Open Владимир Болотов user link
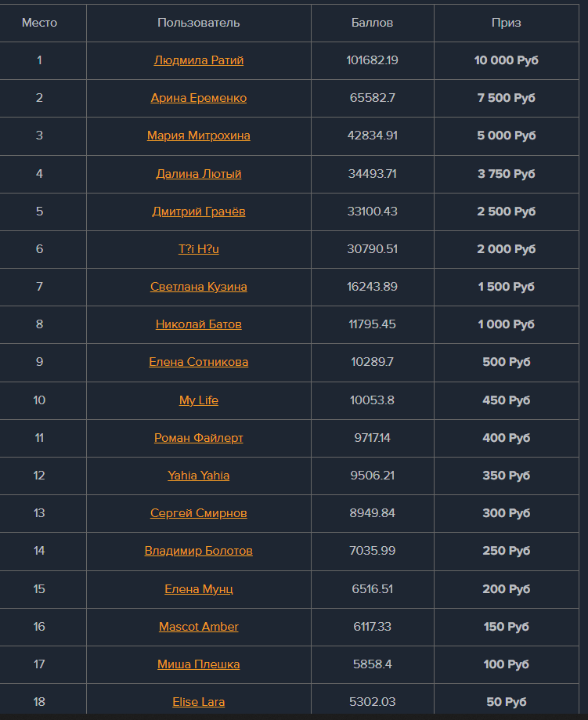Screen dimensions: 588x720 point(199,551)
